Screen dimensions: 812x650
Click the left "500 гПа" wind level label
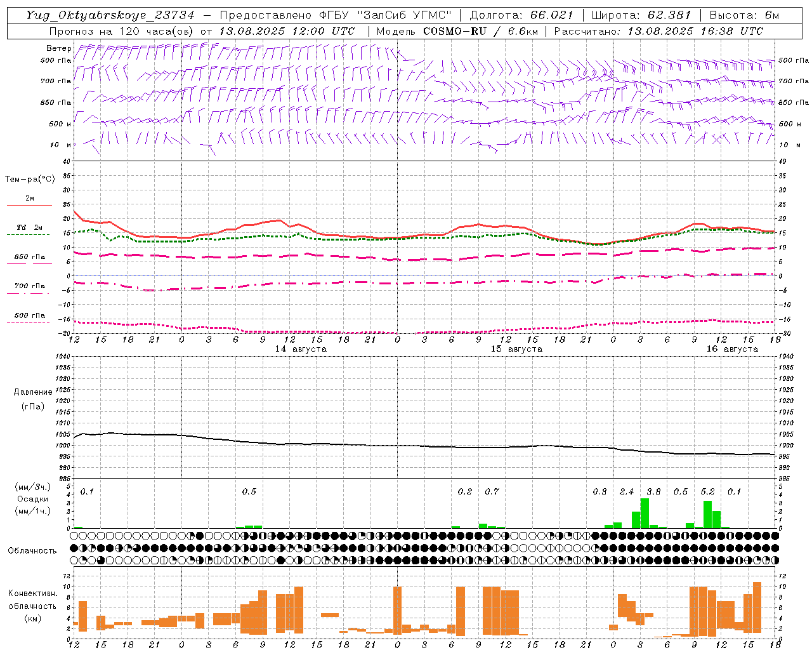[x=56, y=60]
